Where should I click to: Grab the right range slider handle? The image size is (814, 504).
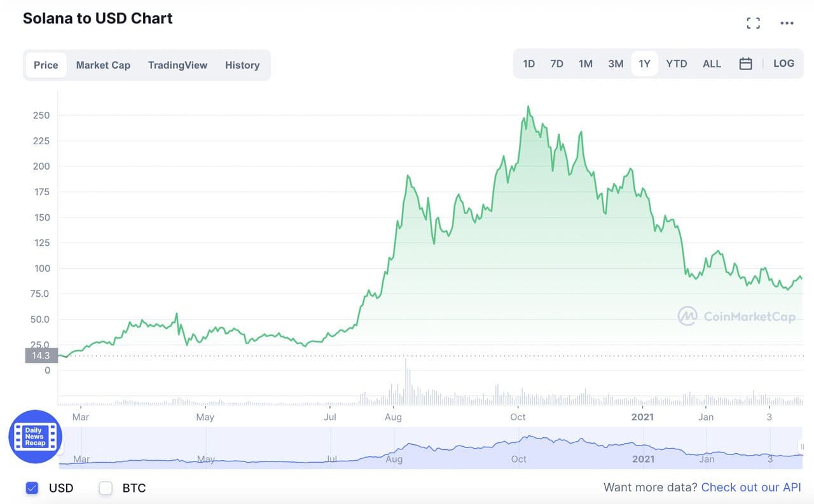(x=803, y=447)
